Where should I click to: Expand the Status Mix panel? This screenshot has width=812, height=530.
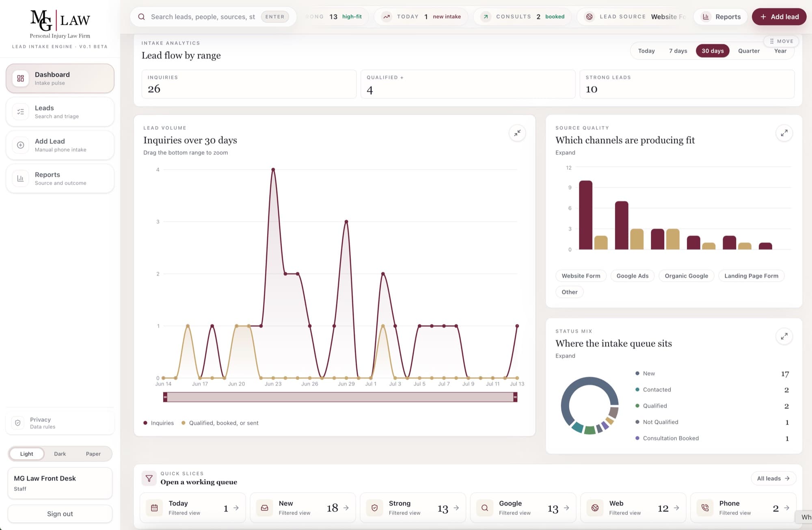(x=784, y=336)
